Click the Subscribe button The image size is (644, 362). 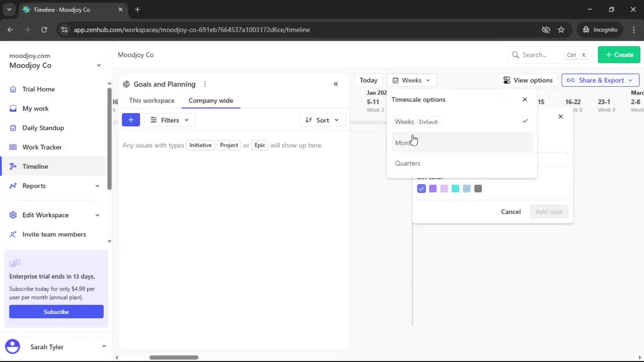pos(56,311)
